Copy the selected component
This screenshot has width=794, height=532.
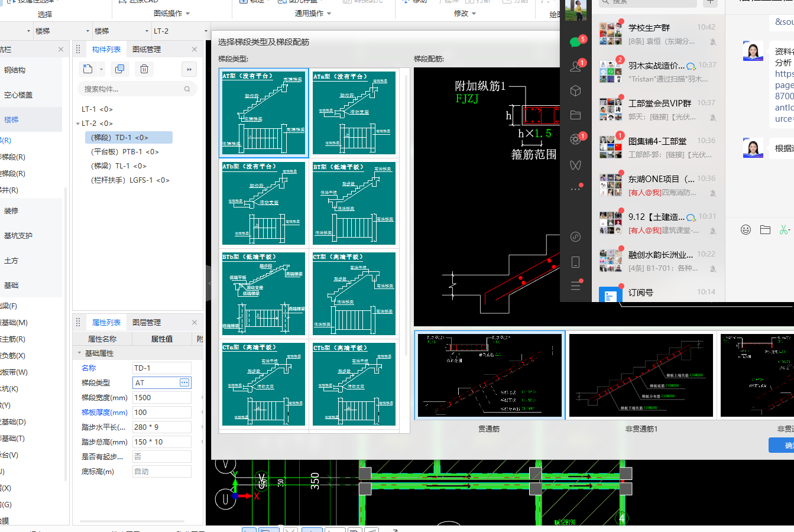pos(119,69)
